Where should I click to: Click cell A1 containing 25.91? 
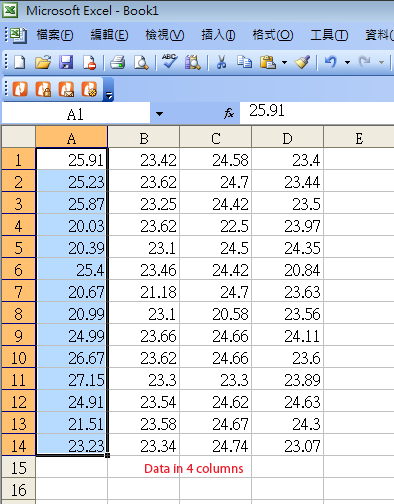pyautogui.click(x=72, y=159)
